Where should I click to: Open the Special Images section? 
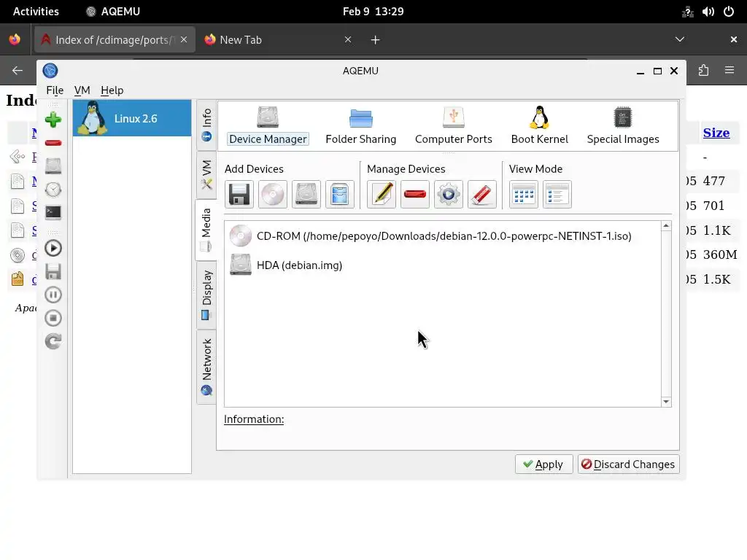pyautogui.click(x=623, y=125)
